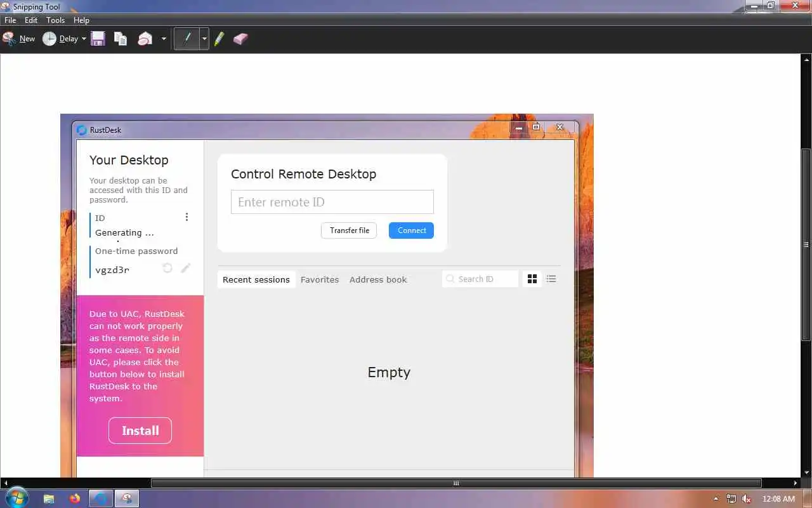Select the Eraser tool
This screenshot has height=508, width=812.
click(x=240, y=39)
